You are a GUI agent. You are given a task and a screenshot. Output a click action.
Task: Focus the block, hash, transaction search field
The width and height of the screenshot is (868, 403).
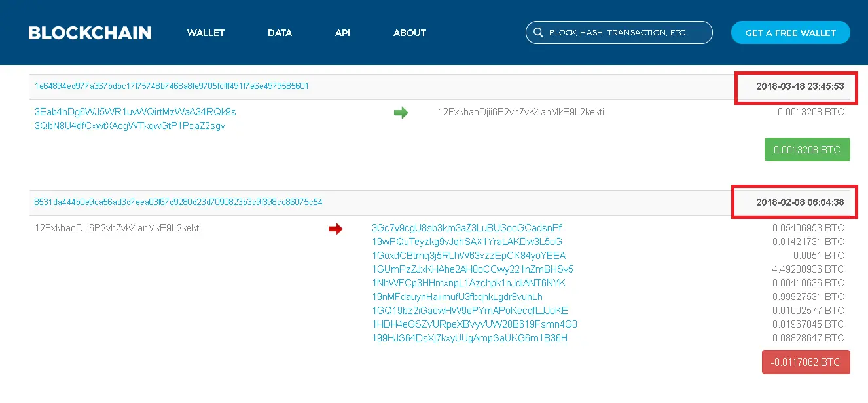(x=619, y=33)
